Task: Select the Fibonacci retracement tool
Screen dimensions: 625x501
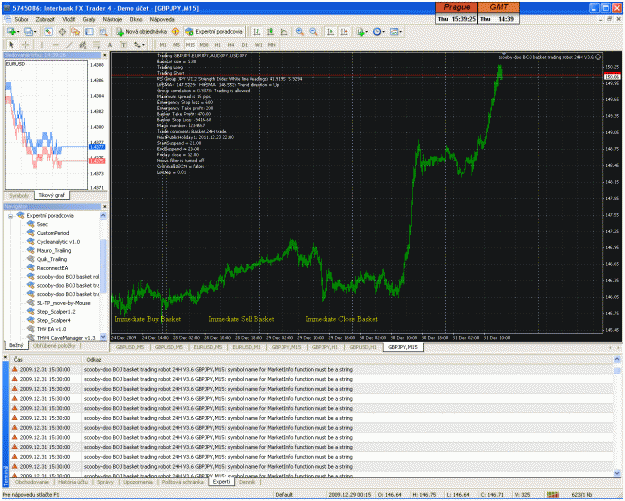Action: tap(96, 45)
